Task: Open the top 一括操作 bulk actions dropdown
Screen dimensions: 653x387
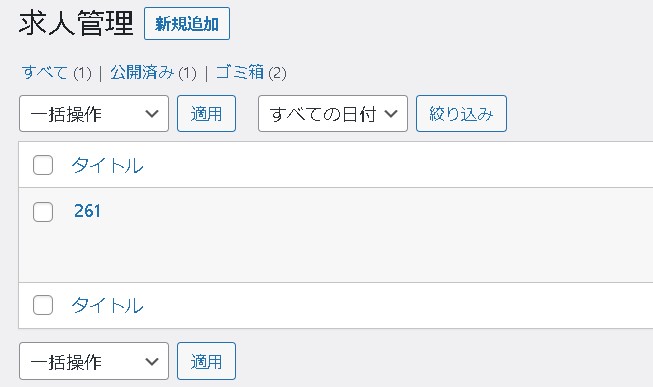Action: point(94,114)
